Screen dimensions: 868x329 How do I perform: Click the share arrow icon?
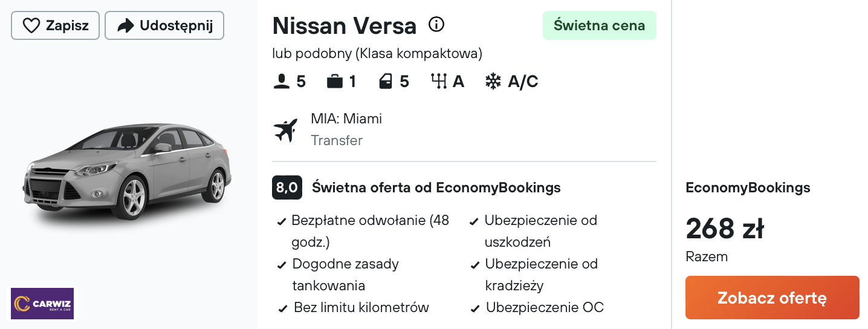tap(125, 25)
